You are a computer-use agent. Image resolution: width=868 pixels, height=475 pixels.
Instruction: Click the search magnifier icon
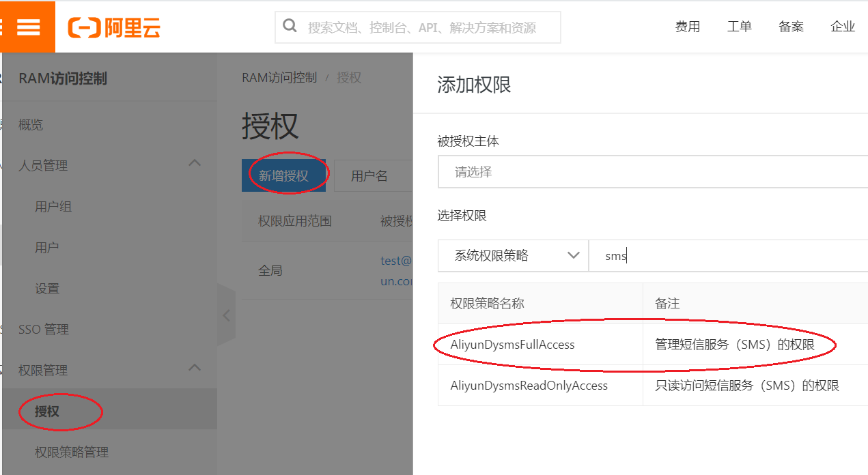tap(290, 27)
